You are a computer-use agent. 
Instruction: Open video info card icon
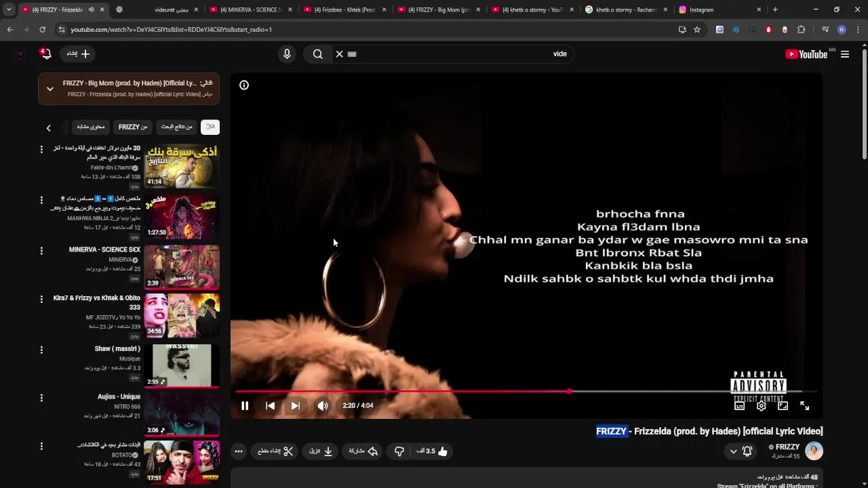coord(244,85)
